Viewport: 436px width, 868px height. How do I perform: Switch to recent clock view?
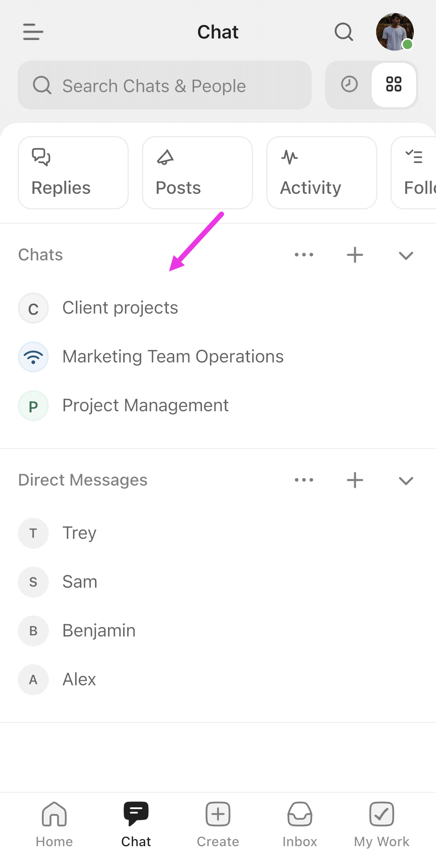pyautogui.click(x=349, y=84)
